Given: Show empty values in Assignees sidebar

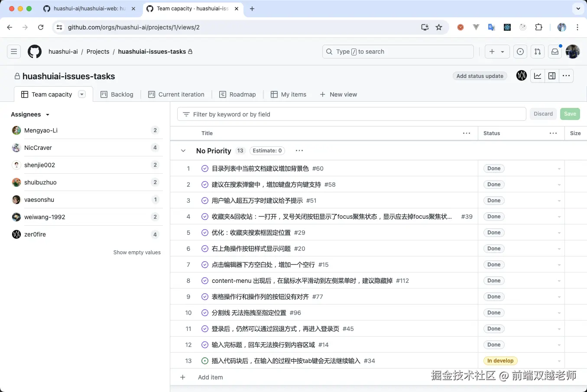Looking at the screenshot, I should (x=137, y=252).
